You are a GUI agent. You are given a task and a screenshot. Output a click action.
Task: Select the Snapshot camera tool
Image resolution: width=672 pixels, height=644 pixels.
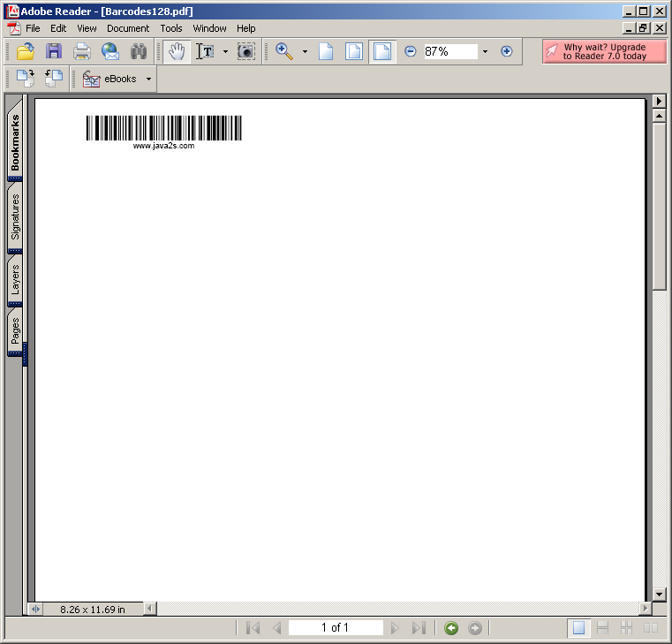[246, 51]
